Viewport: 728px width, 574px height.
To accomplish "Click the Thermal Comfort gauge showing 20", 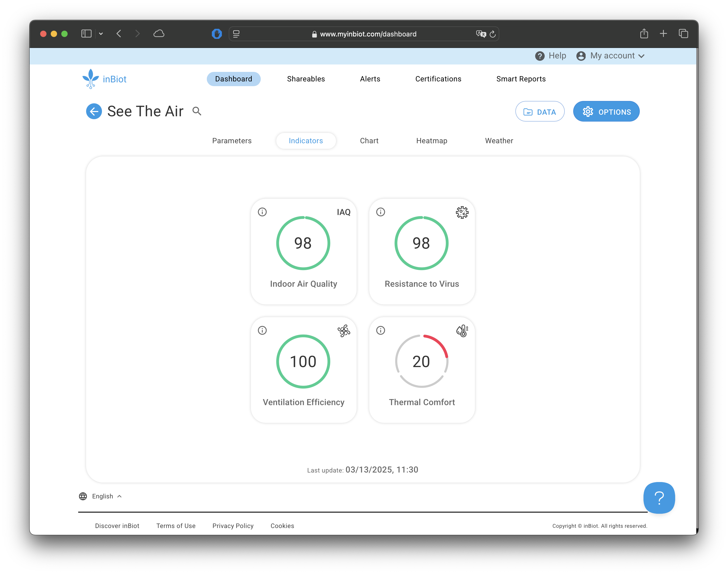I will pos(421,361).
